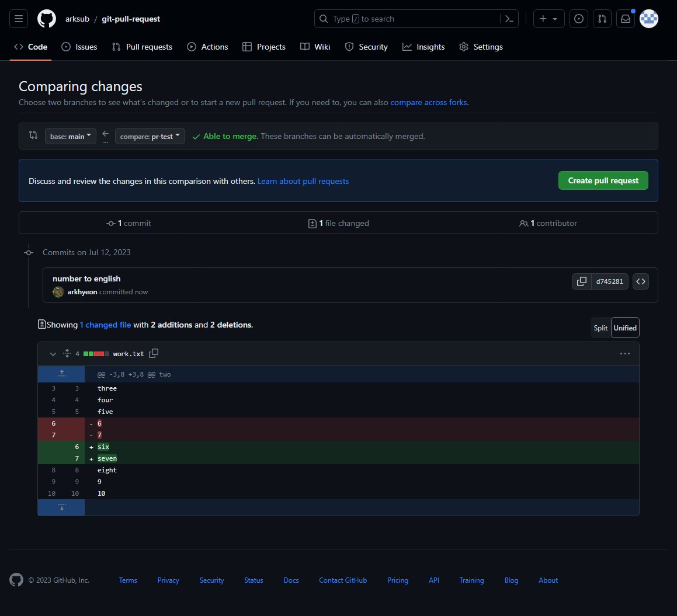Open the create new plus dropdown
Viewport: 677px width, 616px height.
(548, 19)
